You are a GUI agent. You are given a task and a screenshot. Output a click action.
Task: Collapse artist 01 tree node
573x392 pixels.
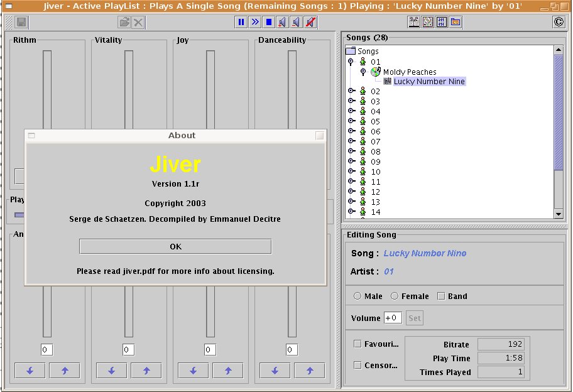[351, 62]
